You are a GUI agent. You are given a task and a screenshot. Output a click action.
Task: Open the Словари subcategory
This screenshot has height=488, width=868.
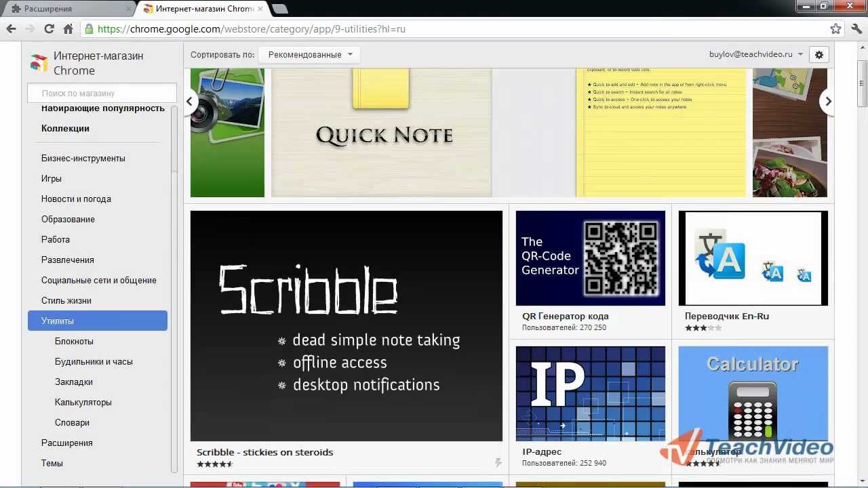(x=72, y=423)
